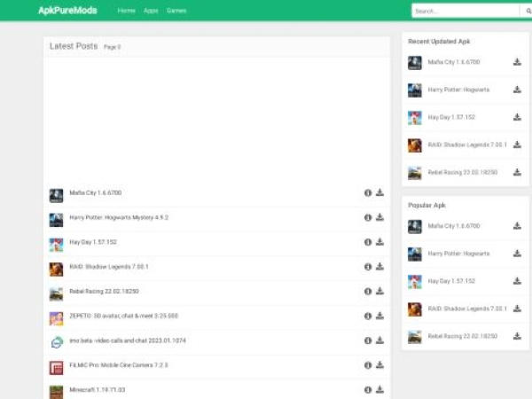
Task: Open info for RAID: Shadow Legends post
Action: 368,267
